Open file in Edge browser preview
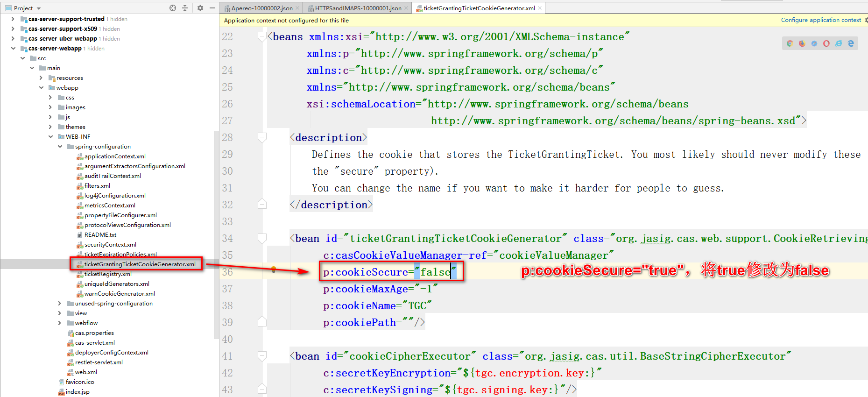868x397 pixels. [x=851, y=43]
